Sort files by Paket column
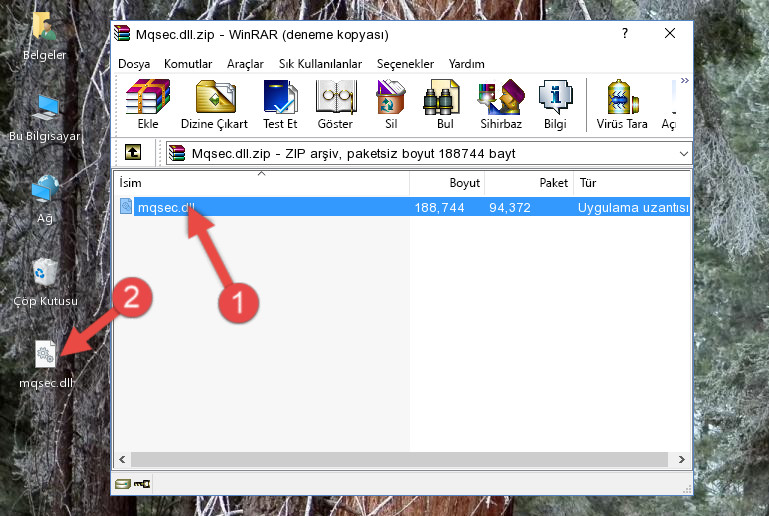Viewport: 769px width, 516px height. click(x=529, y=183)
